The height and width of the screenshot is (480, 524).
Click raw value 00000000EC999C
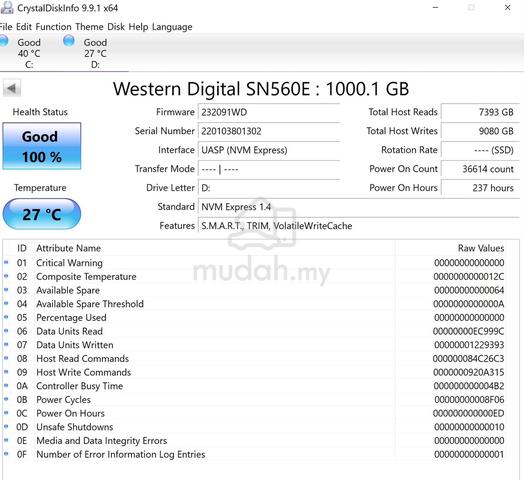pyautogui.click(x=469, y=331)
